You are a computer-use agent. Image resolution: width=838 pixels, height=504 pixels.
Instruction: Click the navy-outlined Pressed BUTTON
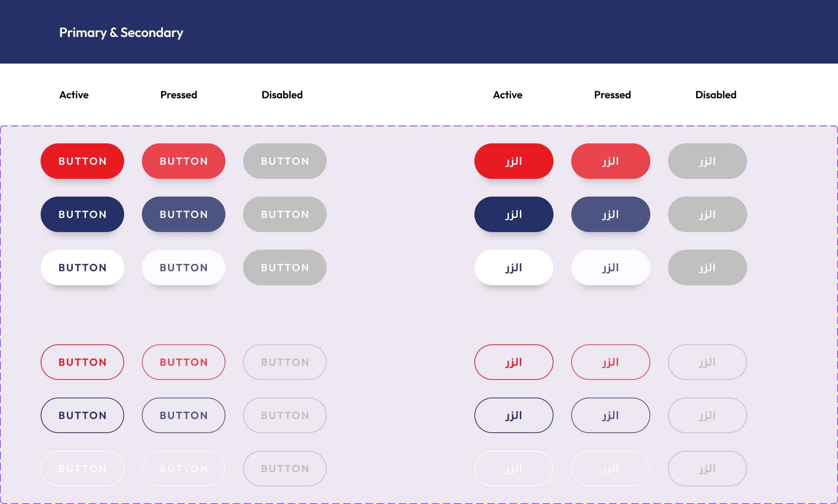tap(183, 415)
